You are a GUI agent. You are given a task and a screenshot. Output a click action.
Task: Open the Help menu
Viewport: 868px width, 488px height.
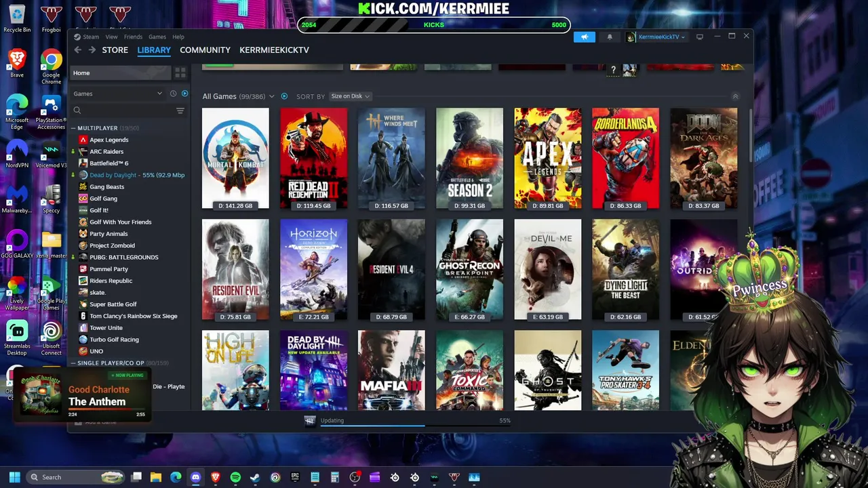(178, 37)
